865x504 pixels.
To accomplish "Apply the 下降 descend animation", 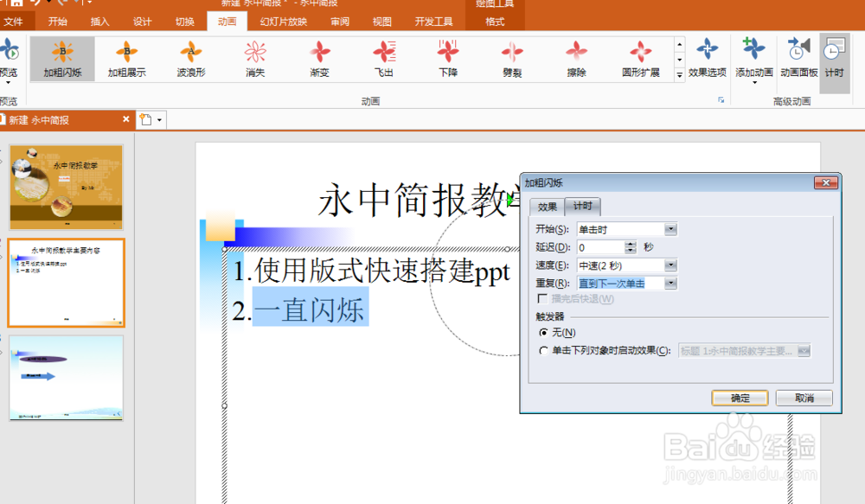I will pos(447,59).
